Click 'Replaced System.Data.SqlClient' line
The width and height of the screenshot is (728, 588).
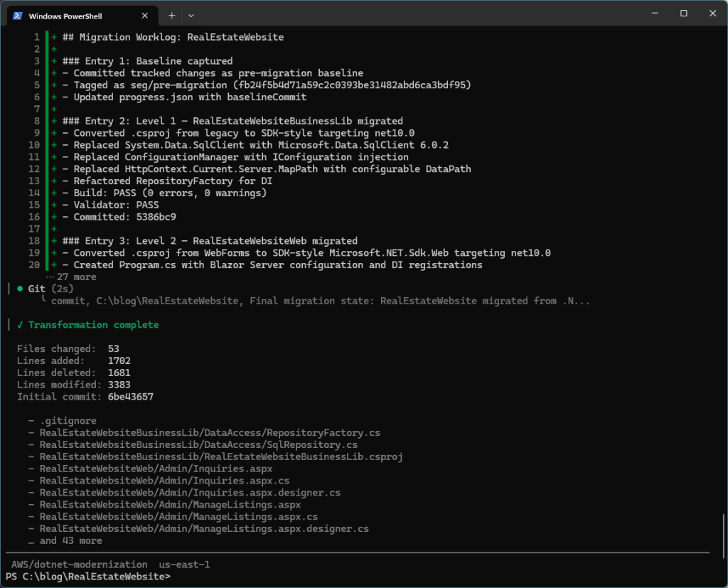(256, 145)
